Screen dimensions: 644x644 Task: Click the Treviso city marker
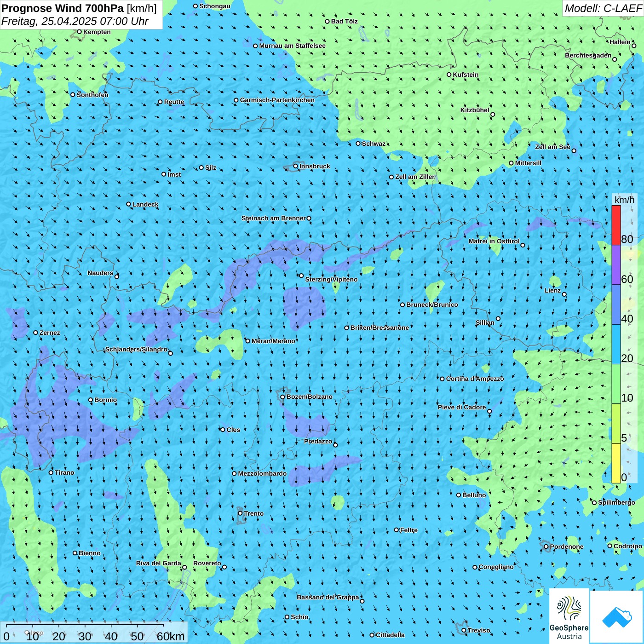(464, 631)
